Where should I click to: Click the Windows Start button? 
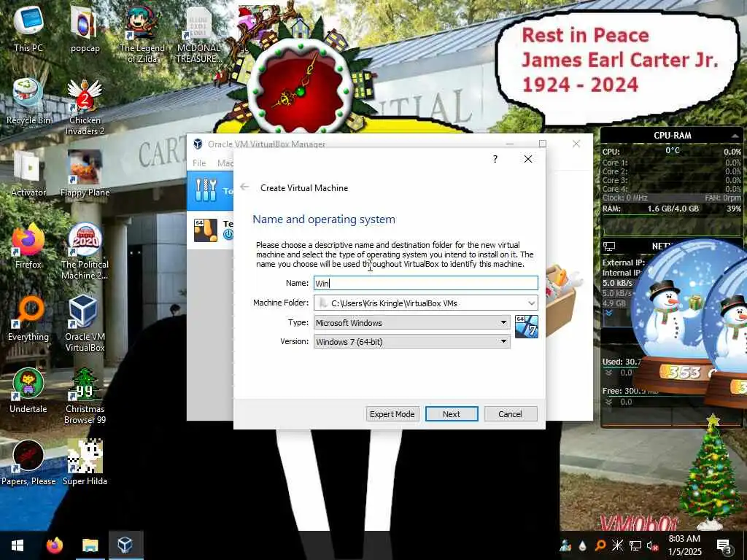tap(18, 545)
